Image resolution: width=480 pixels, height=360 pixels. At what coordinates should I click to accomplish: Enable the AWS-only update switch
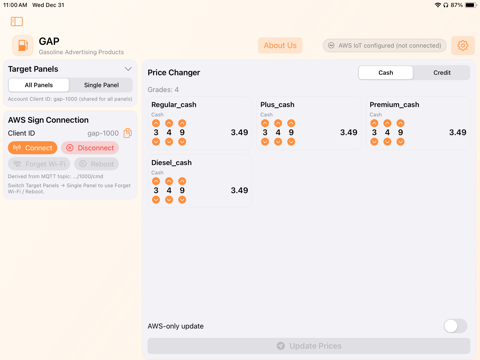click(455, 326)
